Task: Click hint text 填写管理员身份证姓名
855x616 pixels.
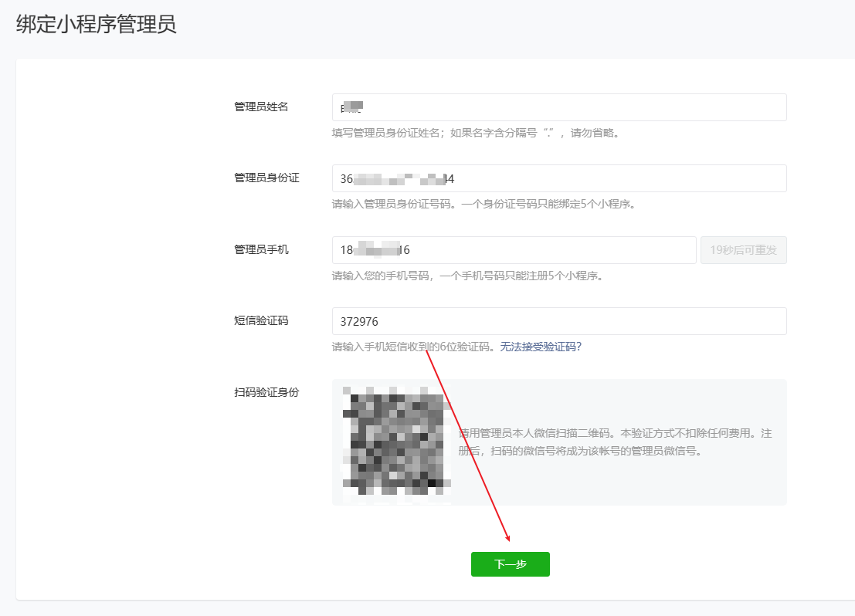Action: click(386, 133)
